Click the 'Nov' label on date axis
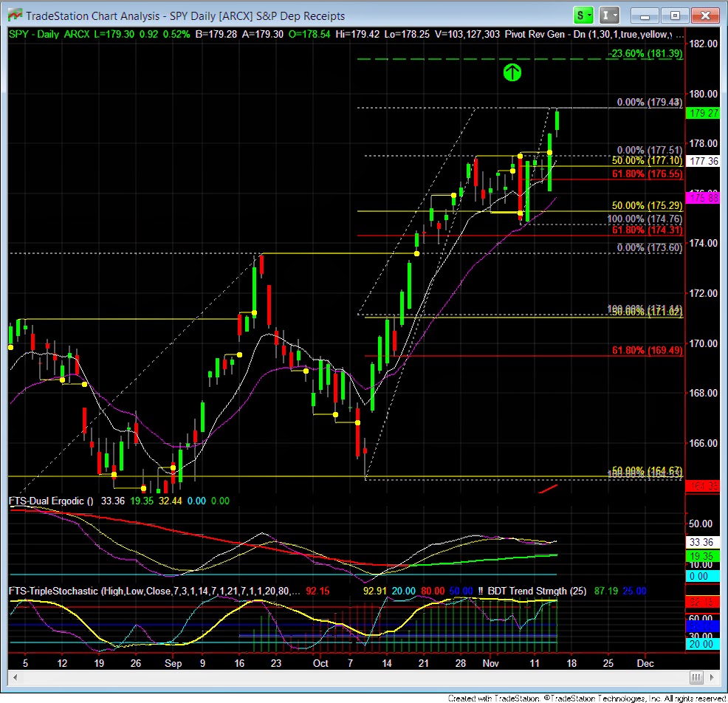The height and width of the screenshot is (703, 728). coord(490,663)
